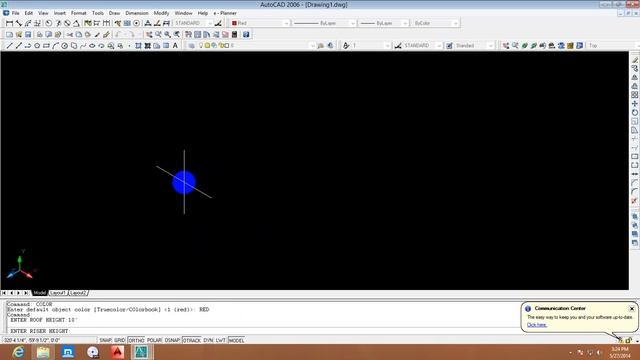The height and width of the screenshot is (360, 640).
Task: Open the Modify menu
Action: 161,13
